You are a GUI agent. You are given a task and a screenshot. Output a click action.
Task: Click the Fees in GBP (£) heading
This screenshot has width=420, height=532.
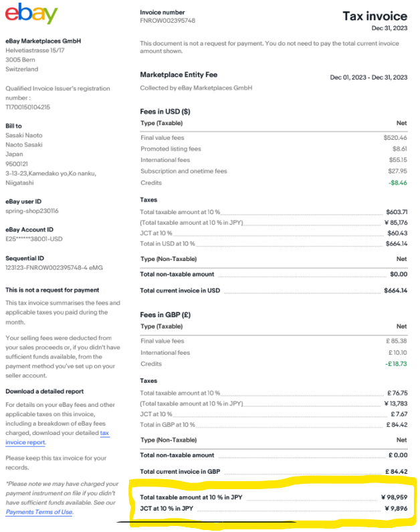coord(165,315)
